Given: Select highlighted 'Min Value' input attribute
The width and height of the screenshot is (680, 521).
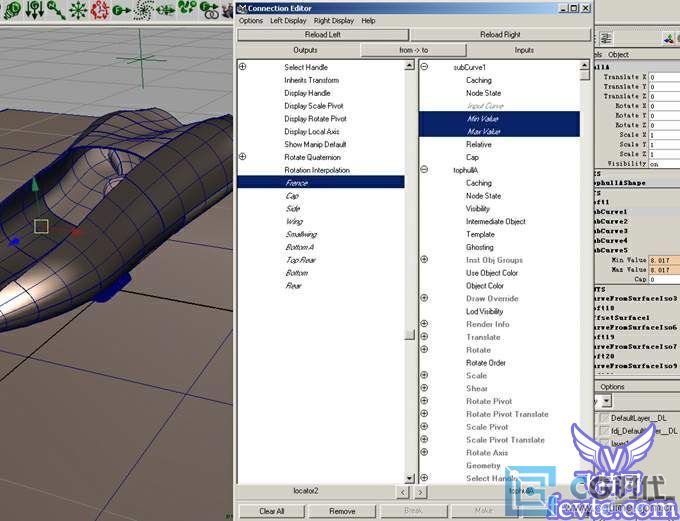Looking at the screenshot, I should pyautogui.click(x=499, y=118).
